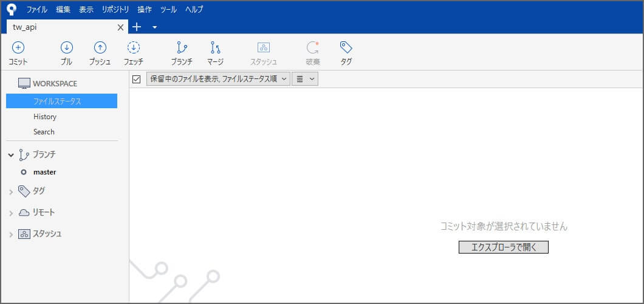Image resolution: width=644 pixels, height=304 pixels.
Task: Open the list view mode dropdown
Action: pyautogui.click(x=305, y=79)
